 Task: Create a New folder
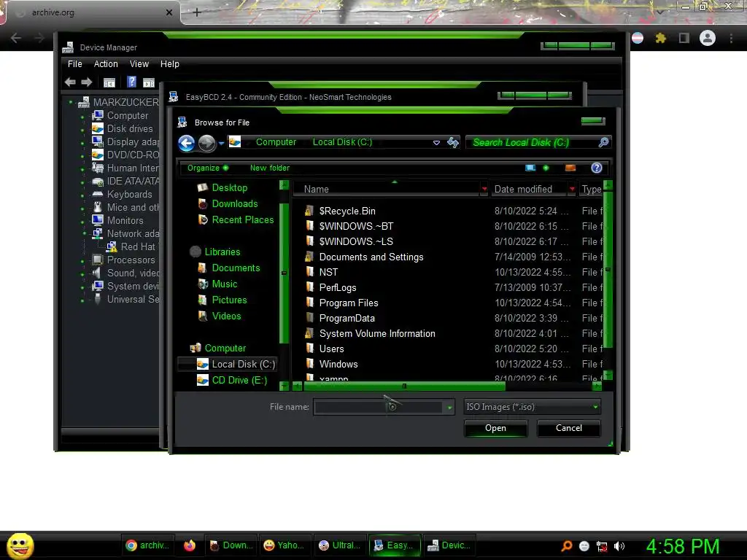point(270,168)
